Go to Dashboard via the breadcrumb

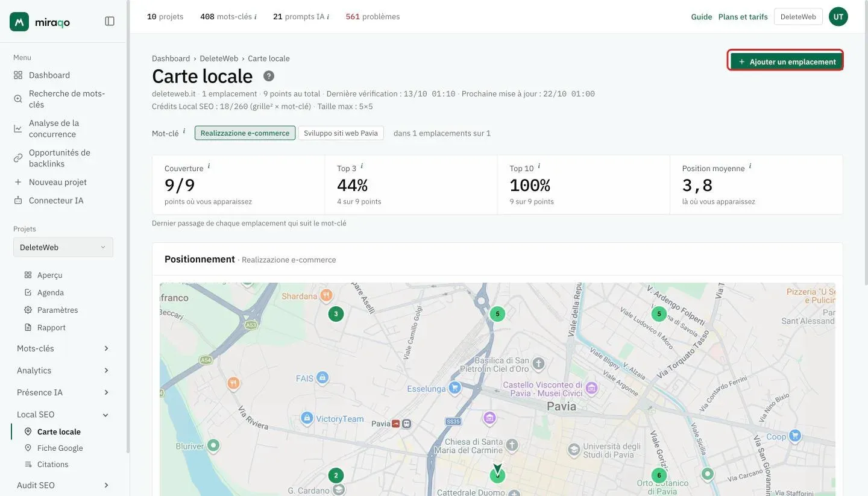[171, 58]
